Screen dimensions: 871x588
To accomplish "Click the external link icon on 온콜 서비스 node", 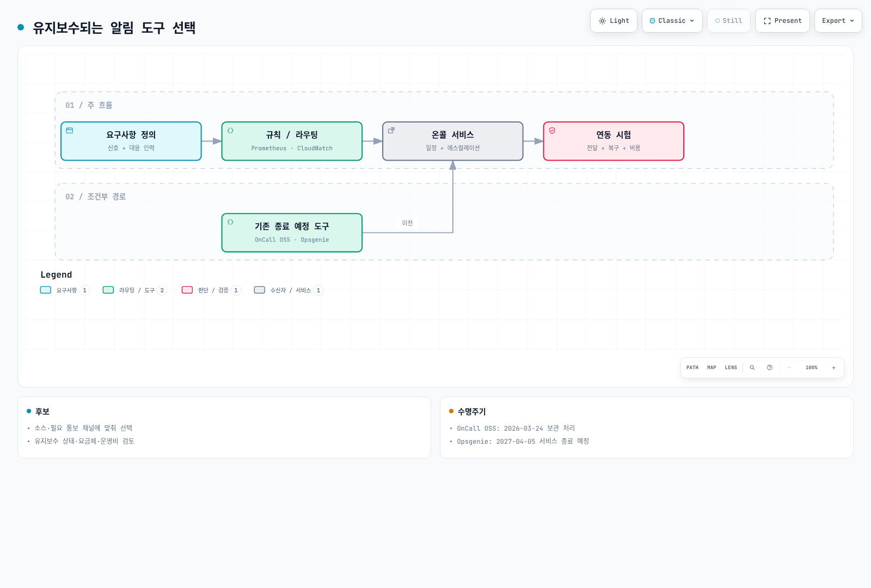I will coord(391,131).
